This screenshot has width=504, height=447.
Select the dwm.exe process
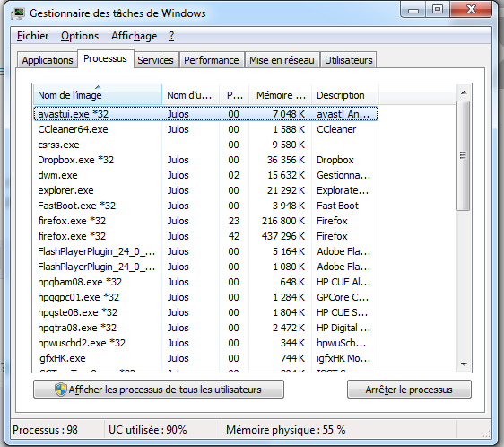(205, 175)
